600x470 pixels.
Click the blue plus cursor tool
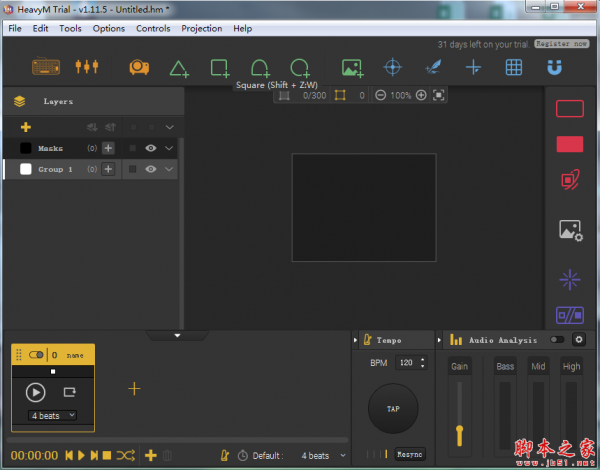tap(473, 67)
